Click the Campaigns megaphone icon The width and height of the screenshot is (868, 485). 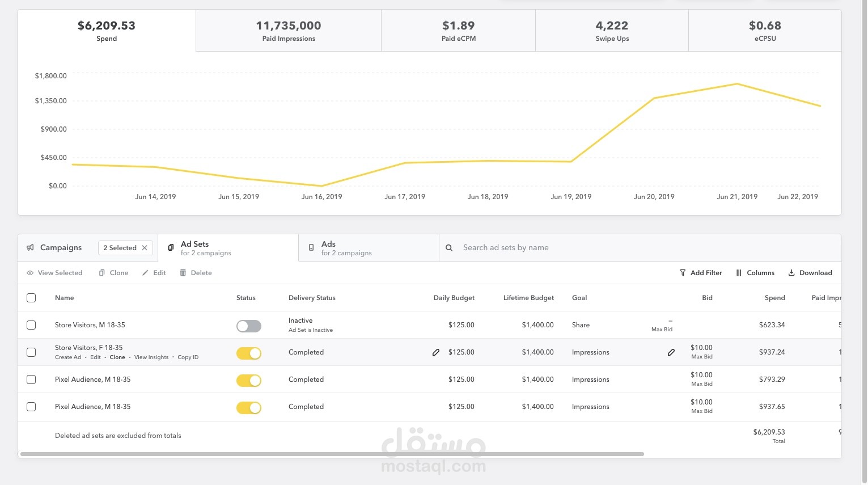[30, 248]
